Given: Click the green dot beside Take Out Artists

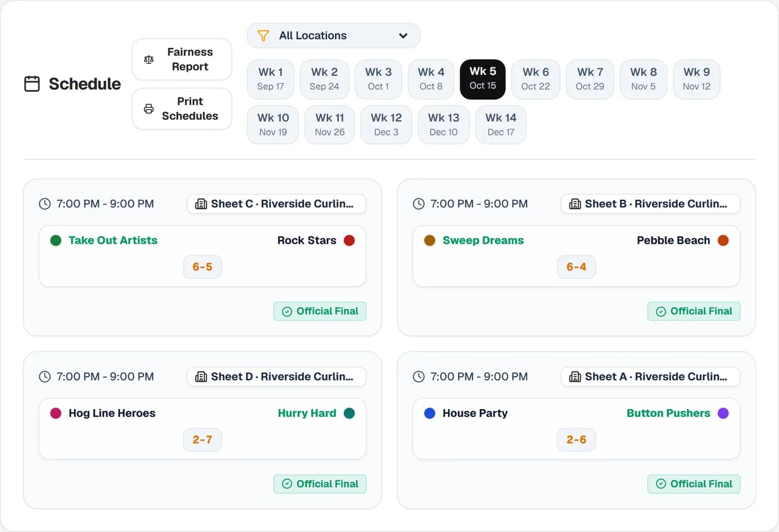Looking at the screenshot, I should tap(56, 240).
